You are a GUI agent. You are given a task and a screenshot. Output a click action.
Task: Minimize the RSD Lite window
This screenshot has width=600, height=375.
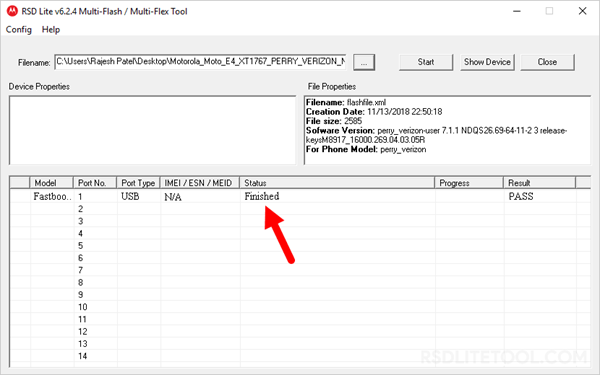[x=517, y=11]
